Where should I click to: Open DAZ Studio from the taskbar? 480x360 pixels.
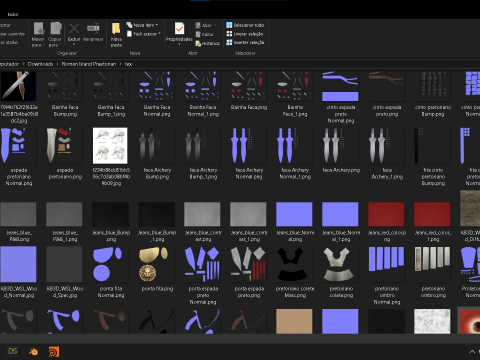pyautogui.click(x=13, y=351)
